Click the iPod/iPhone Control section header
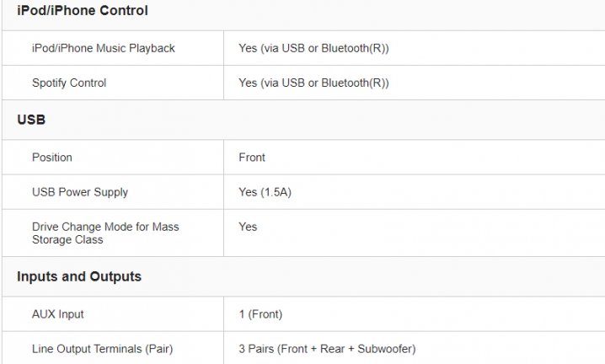Screen dimensions: 605x364 [x=83, y=10]
